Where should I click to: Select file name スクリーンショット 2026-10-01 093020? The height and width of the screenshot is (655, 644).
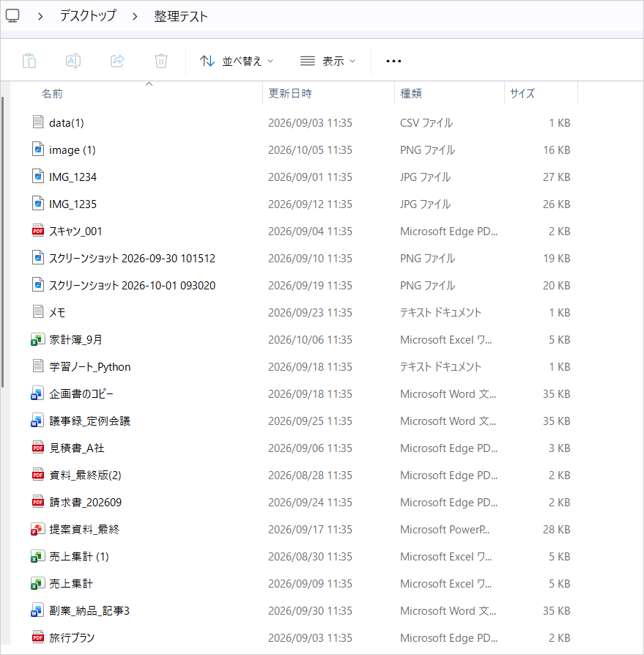pyautogui.click(x=132, y=286)
